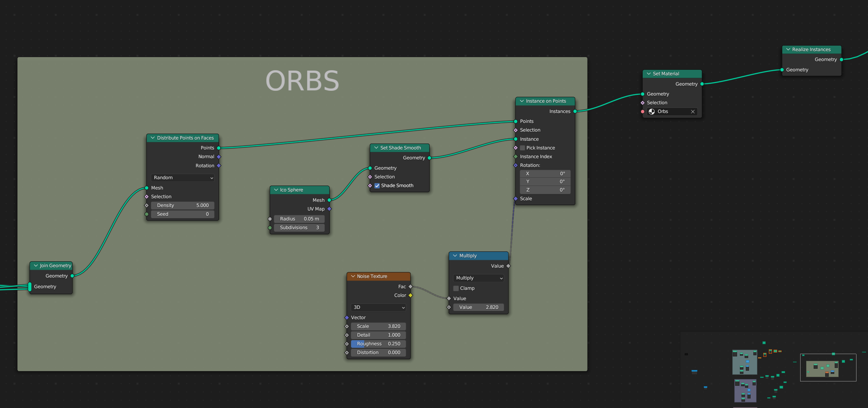This screenshot has height=408, width=868.
Task: Enable the Pick Instance checkbox
Action: [522, 148]
